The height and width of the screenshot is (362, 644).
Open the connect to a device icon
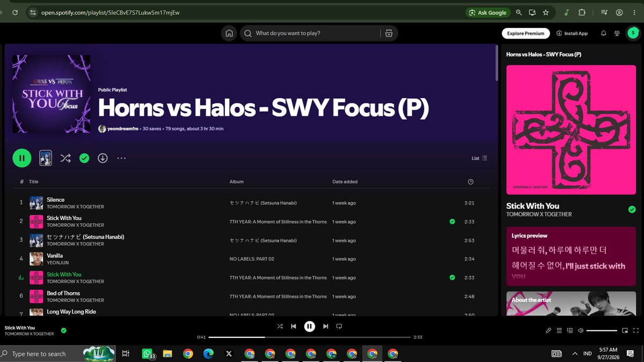coord(570,331)
